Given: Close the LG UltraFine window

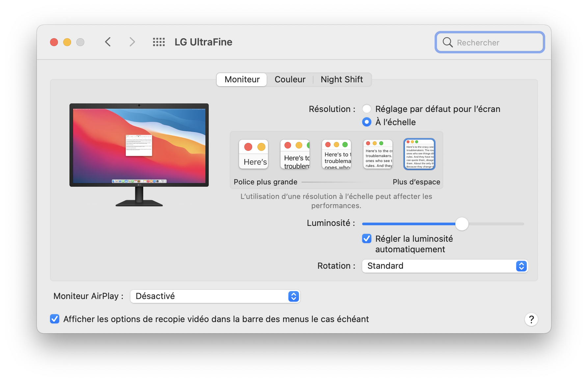Looking at the screenshot, I should coord(54,42).
